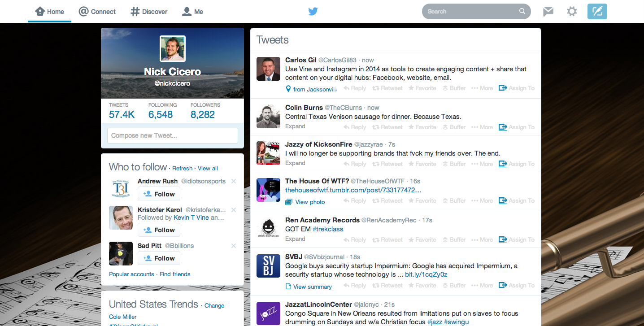Viewport: 644px width, 326px height.
Task: Open Nick Cicero profile avatar
Action: click(x=173, y=48)
